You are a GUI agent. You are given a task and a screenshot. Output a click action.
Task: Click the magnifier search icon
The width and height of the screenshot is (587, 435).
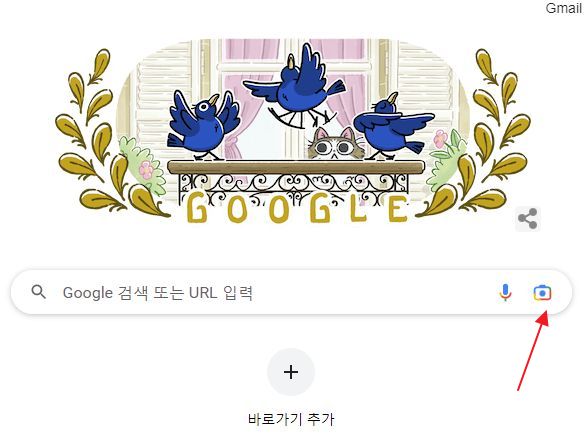coord(39,292)
